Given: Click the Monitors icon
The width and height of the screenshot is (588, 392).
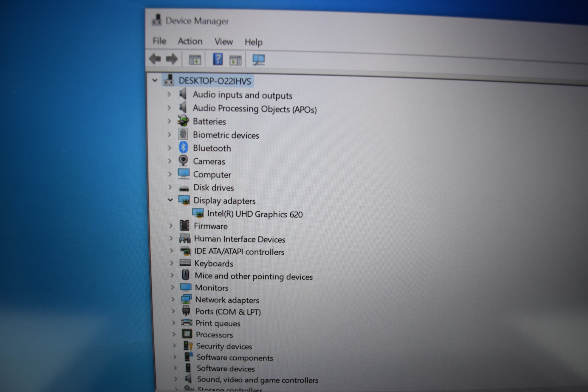Looking at the screenshot, I should [x=186, y=287].
